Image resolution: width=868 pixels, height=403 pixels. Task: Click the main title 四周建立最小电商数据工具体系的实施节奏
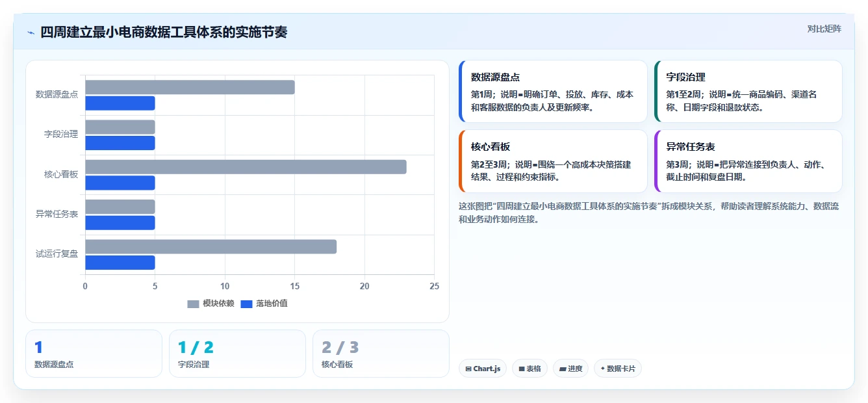pos(164,32)
